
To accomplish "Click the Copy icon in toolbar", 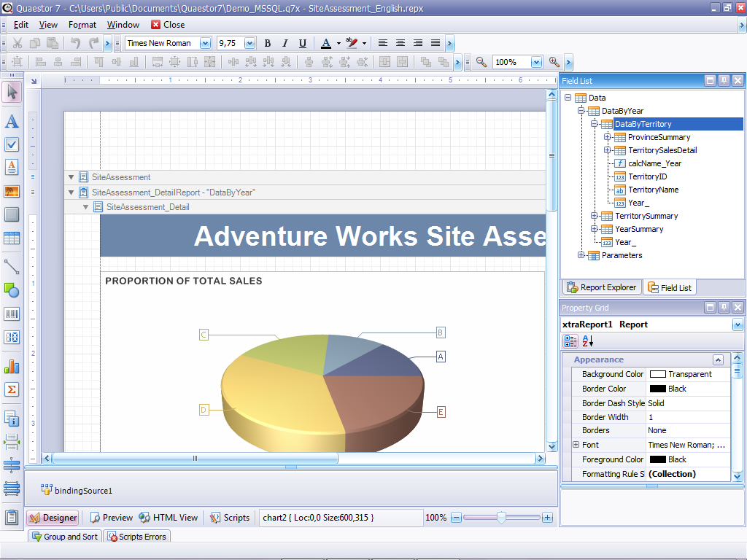I will 35,43.
